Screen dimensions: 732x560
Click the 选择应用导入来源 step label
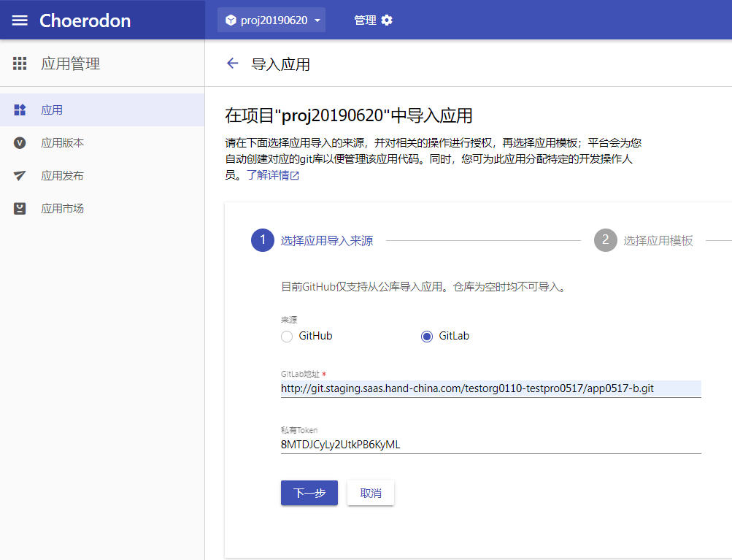(x=327, y=240)
